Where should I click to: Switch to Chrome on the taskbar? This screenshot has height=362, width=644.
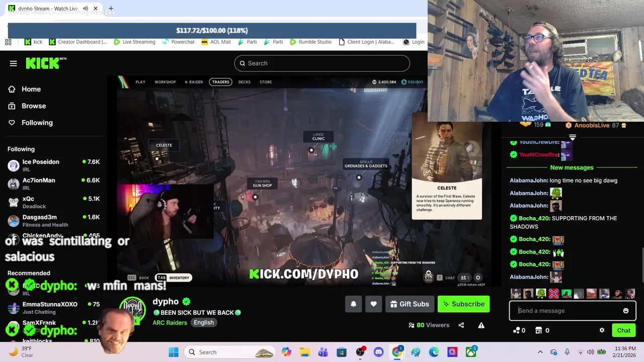(x=397, y=352)
